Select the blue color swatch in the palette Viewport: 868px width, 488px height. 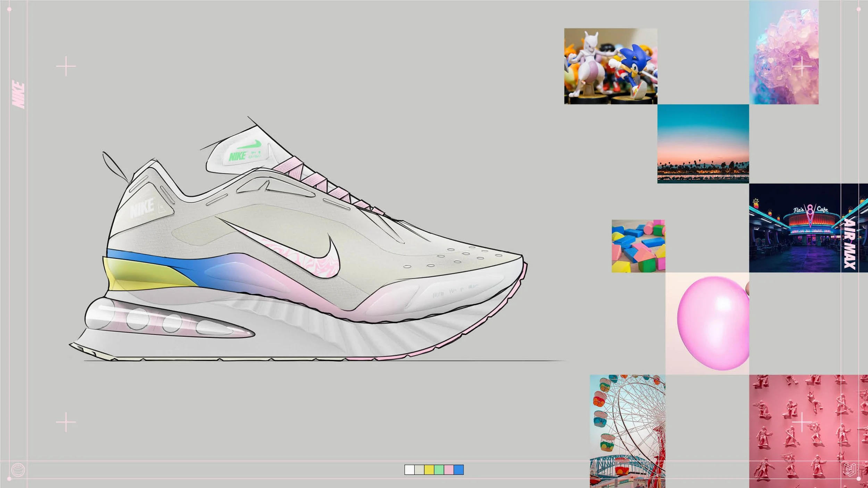pyautogui.click(x=459, y=470)
